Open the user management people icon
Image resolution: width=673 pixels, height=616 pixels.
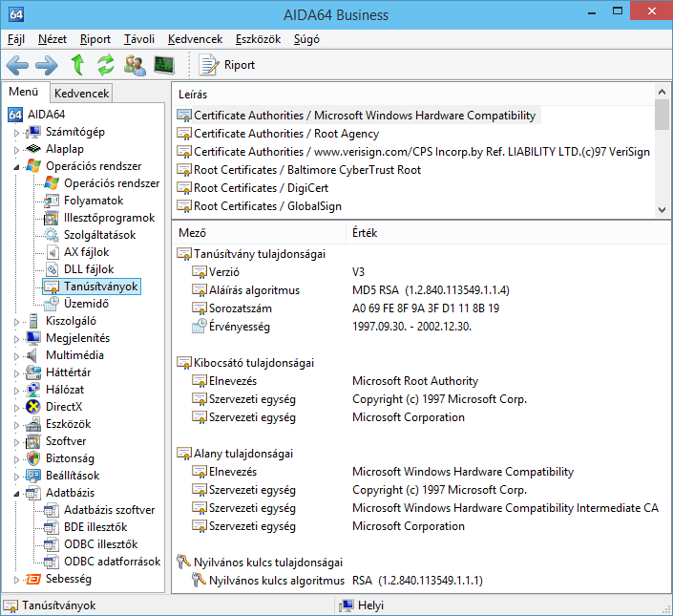[x=135, y=65]
